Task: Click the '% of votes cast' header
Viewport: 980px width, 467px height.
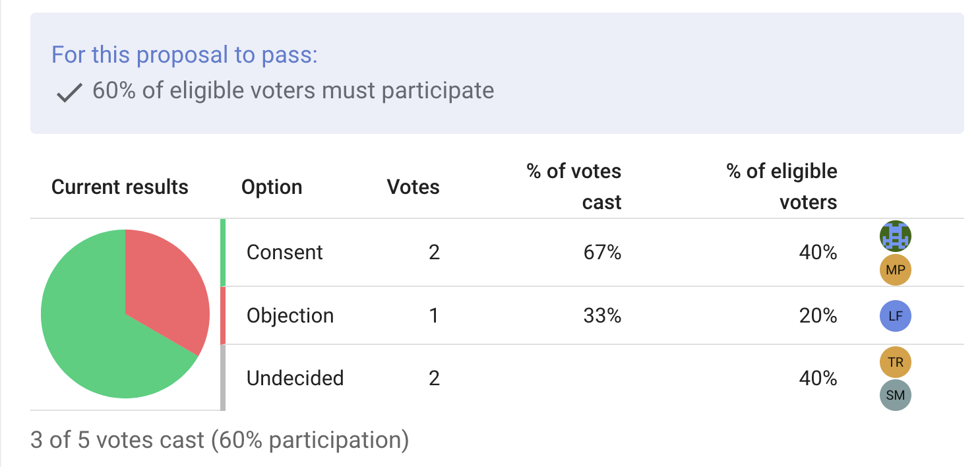Action: [x=574, y=187]
